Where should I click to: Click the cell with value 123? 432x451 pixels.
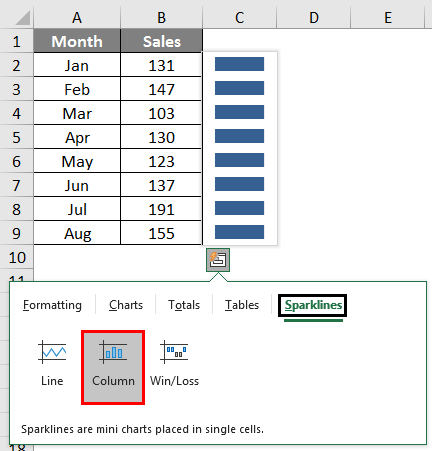click(161, 161)
